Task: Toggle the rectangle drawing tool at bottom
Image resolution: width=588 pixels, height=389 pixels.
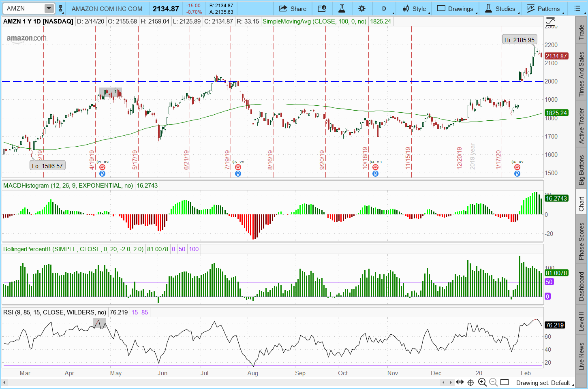Action: [504, 382]
